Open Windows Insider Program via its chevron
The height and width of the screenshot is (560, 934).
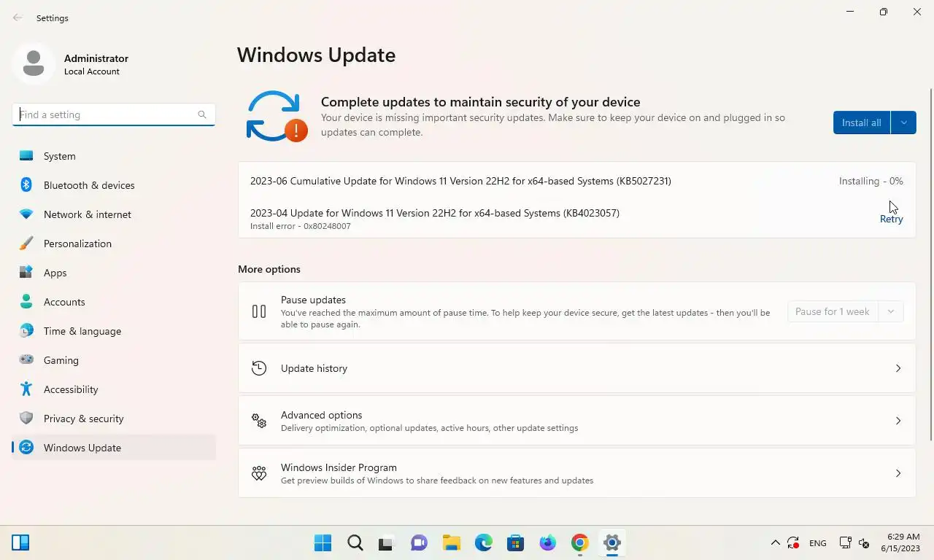tap(898, 473)
